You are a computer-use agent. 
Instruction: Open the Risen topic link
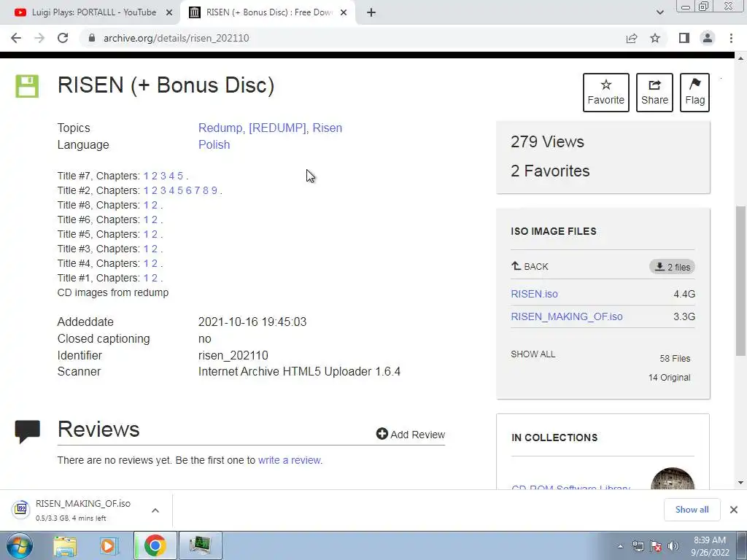328,128
